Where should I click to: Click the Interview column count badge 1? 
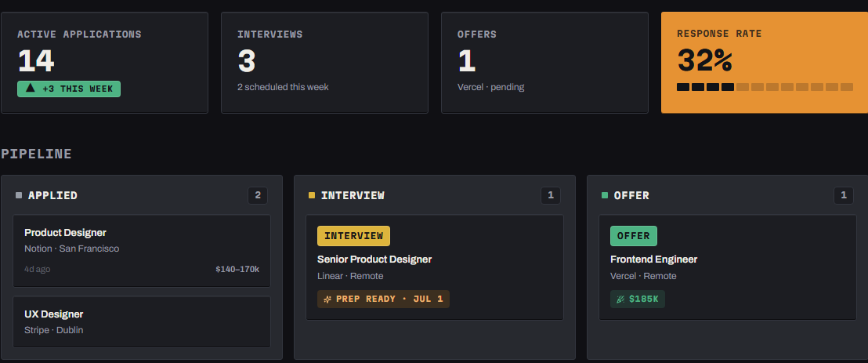point(551,195)
